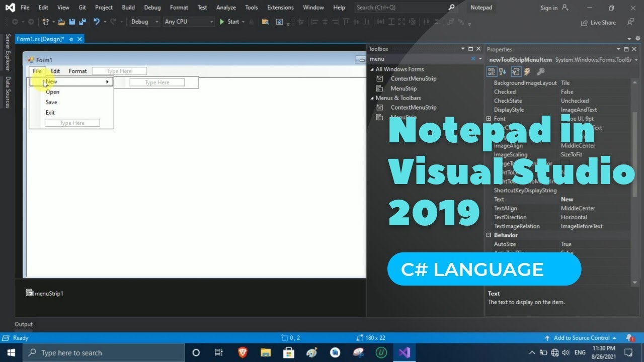Click the Visual Studio taskbar icon
The width and height of the screenshot is (644, 362).
(405, 352)
